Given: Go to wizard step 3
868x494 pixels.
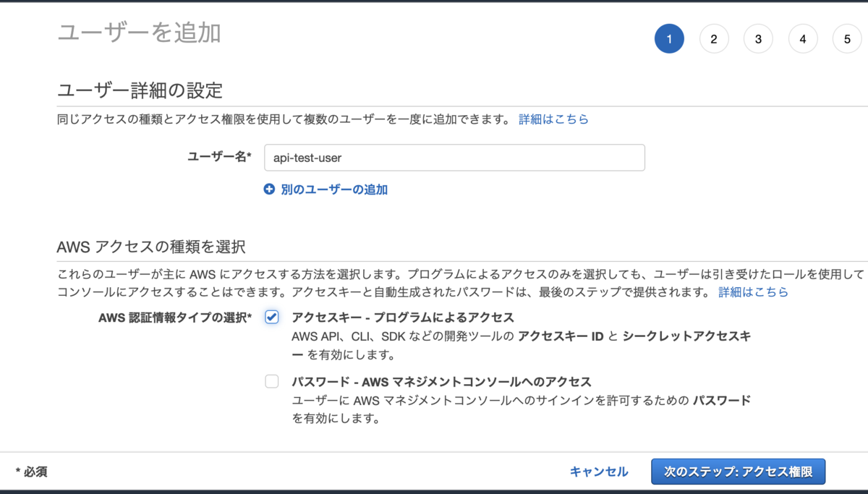Looking at the screenshot, I should click(758, 39).
